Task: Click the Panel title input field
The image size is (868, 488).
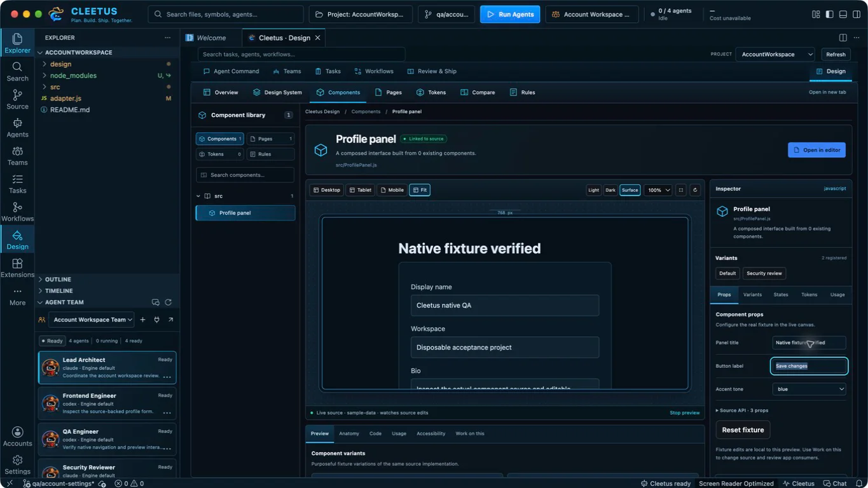Action: coord(809,342)
